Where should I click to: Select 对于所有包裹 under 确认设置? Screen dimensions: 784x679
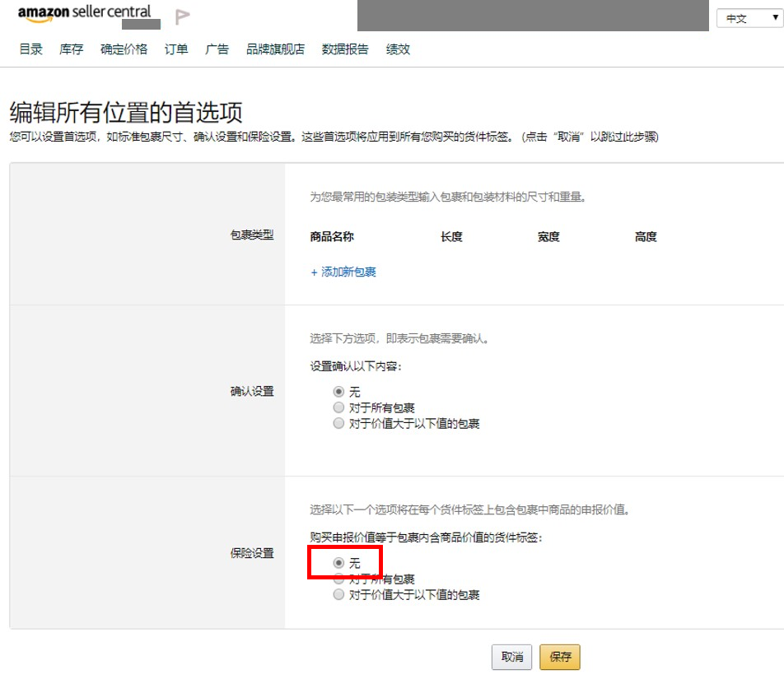coord(338,407)
